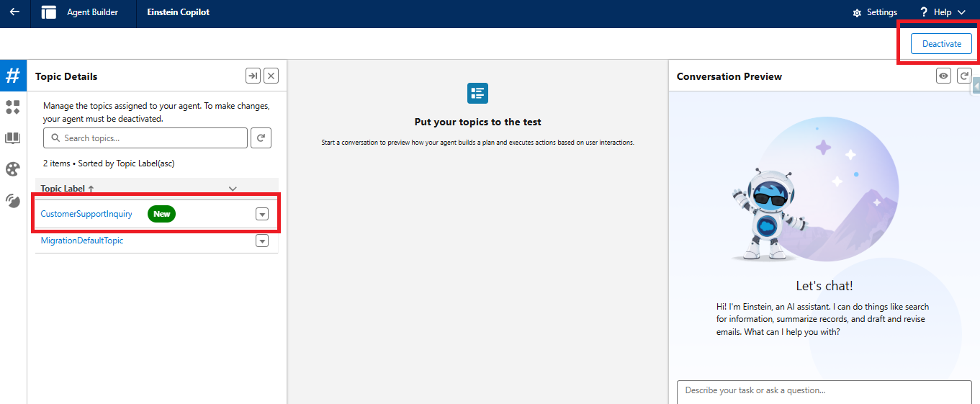This screenshot has width=980, height=404.
Task: Open the open-book Library sidebar icon
Action: pyautogui.click(x=13, y=138)
